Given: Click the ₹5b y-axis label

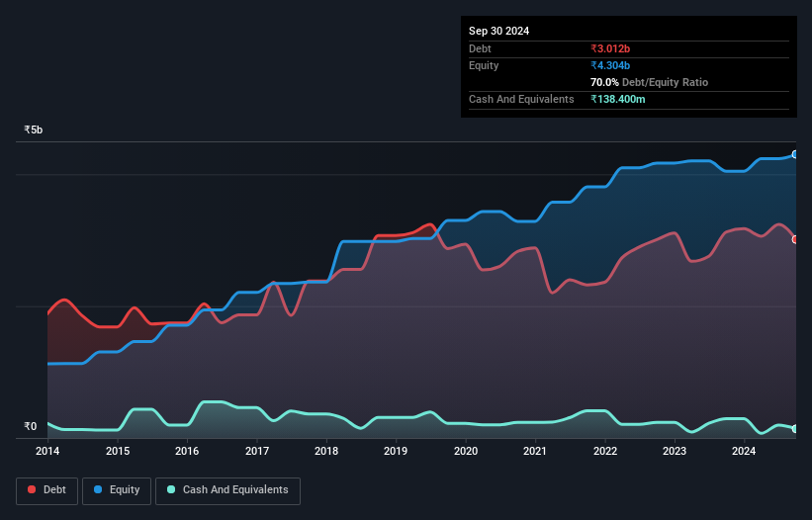Looking at the screenshot, I should (x=34, y=130).
